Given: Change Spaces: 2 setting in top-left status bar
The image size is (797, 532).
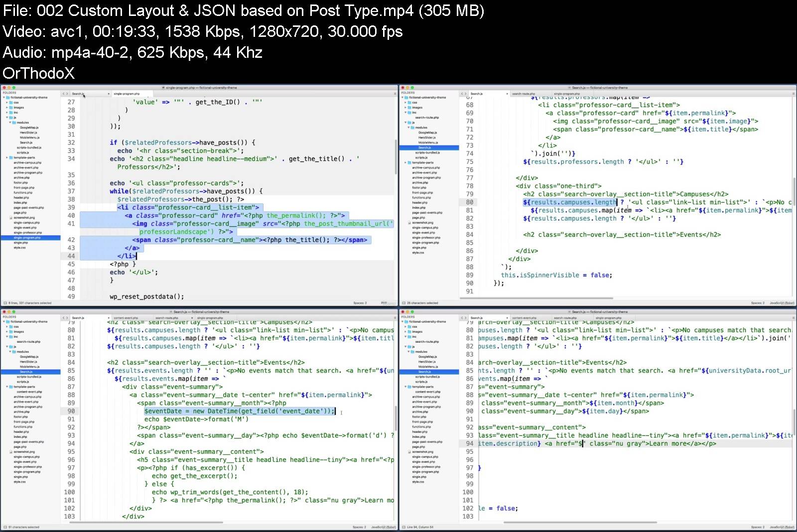Looking at the screenshot, I should pos(360,303).
